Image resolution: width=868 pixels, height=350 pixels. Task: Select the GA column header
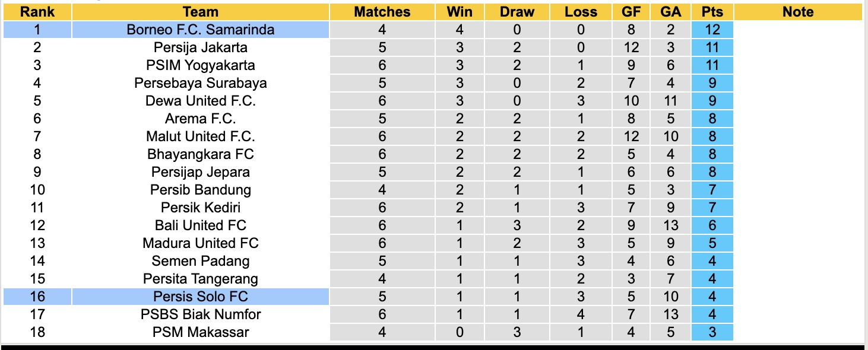coord(671,12)
